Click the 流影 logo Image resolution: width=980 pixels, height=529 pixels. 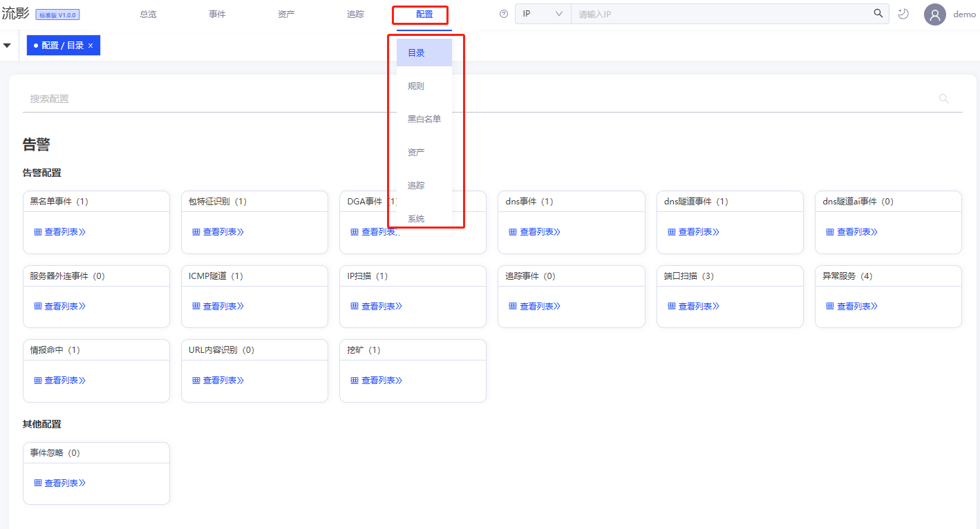15,14
